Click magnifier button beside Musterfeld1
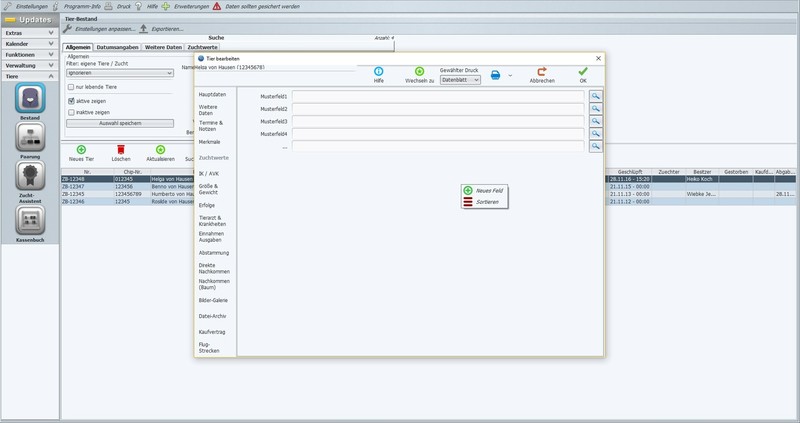The height and width of the screenshot is (423, 800). (x=595, y=96)
